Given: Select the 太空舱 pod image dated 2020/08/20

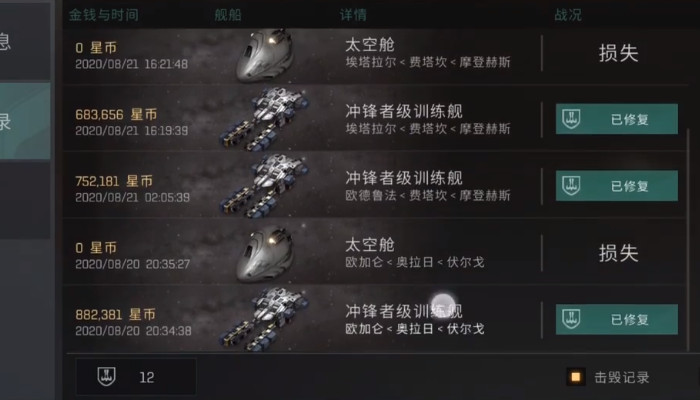Looking at the screenshot, I should (x=265, y=254).
